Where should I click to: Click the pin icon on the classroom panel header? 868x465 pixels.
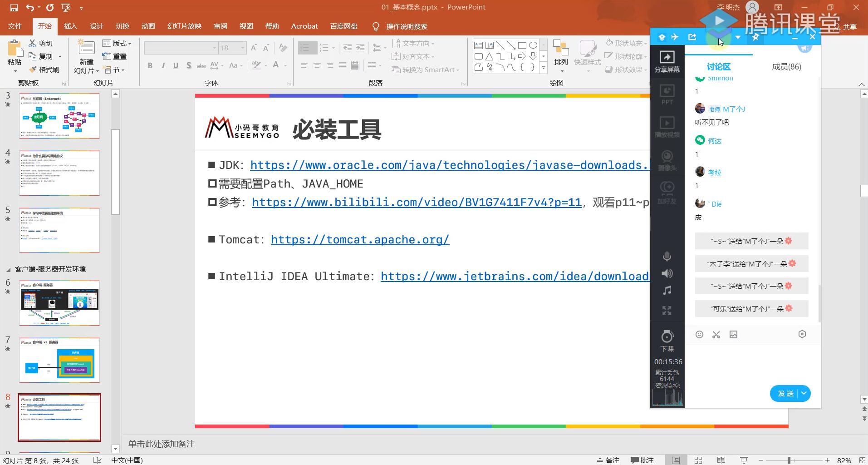(755, 37)
